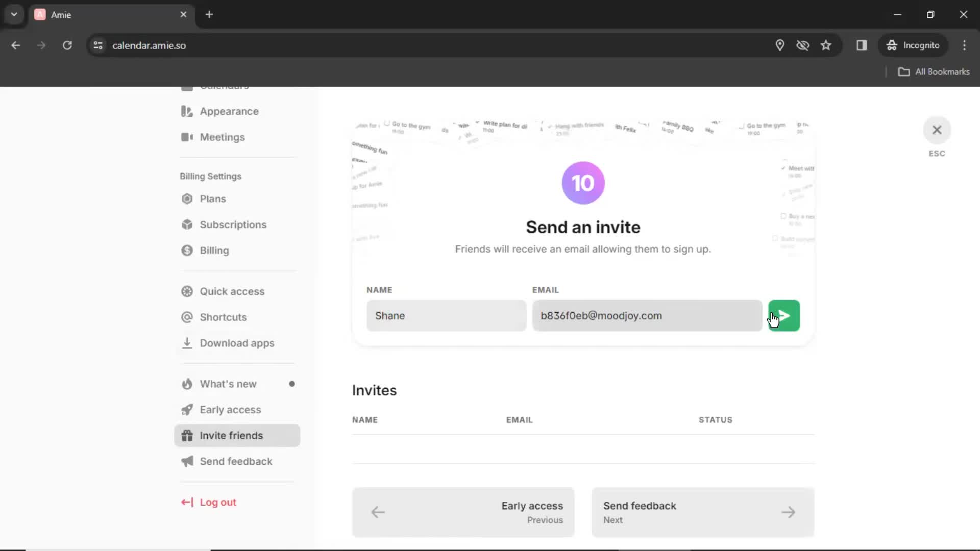The height and width of the screenshot is (551, 980).
Task: Open Download apps section
Action: 237,343
